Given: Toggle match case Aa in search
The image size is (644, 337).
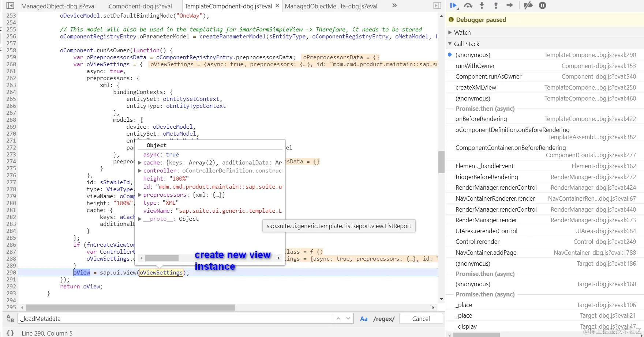Looking at the screenshot, I should 364,319.
